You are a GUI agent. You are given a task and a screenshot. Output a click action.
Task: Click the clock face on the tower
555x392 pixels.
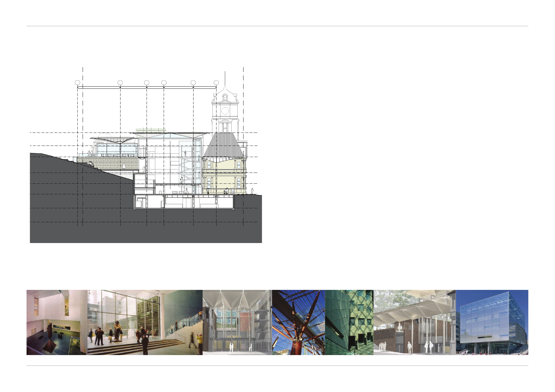pyautogui.click(x=225, y=111)
